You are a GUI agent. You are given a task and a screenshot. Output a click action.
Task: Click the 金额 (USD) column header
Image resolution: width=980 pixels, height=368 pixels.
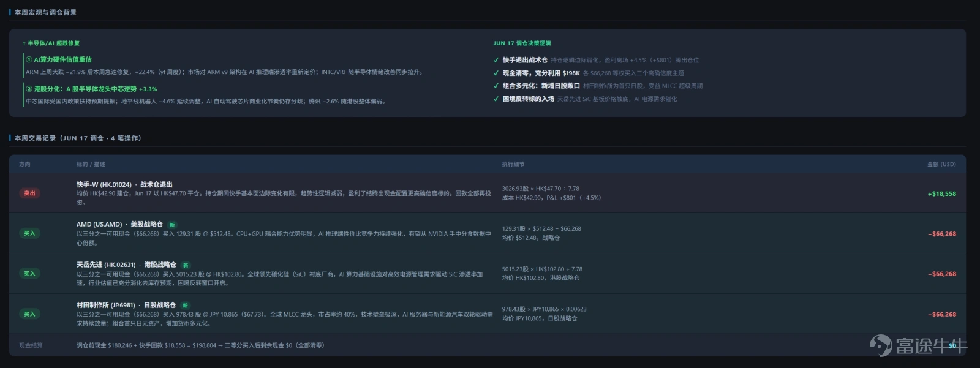pyautogui.click(x=941, y=164)
